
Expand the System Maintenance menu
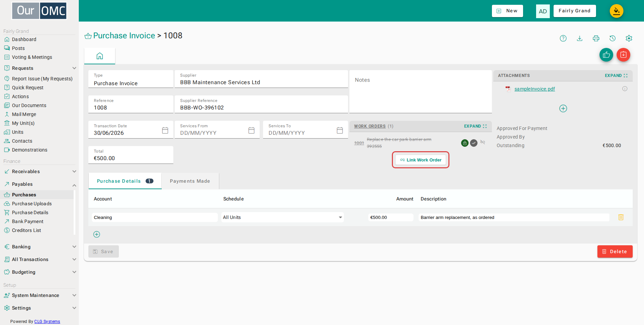point(74,295)
